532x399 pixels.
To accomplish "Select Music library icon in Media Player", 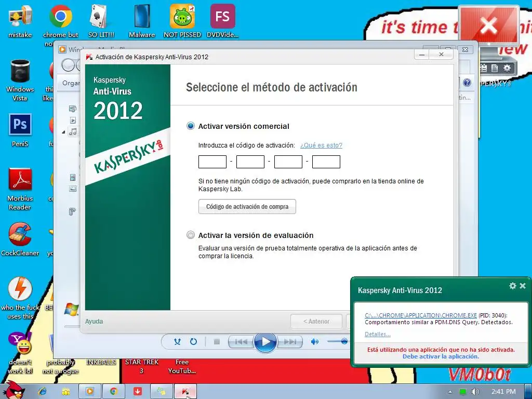I will pos(73,131).
